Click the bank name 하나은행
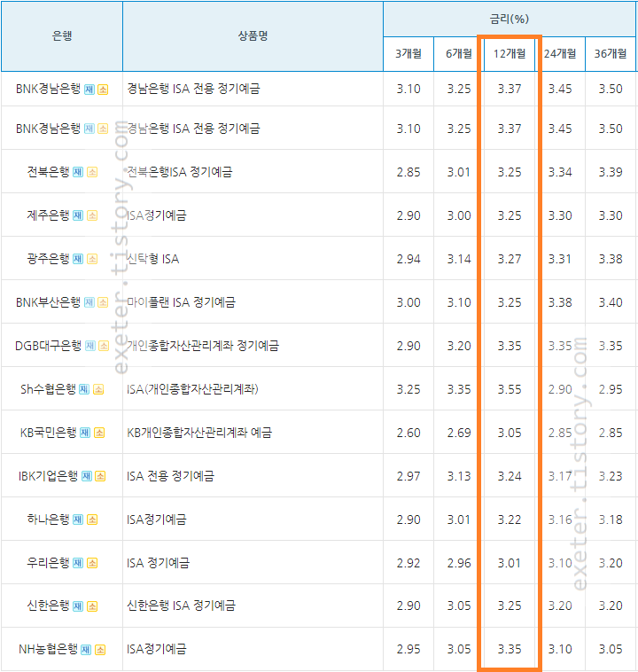The width and height of the screenshot is (638, 672). 48,520
